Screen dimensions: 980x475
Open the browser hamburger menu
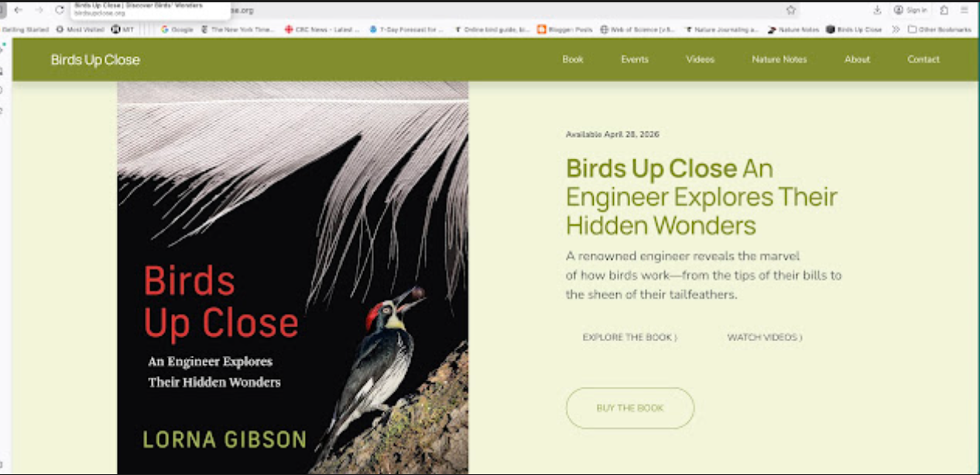[964, 10]
